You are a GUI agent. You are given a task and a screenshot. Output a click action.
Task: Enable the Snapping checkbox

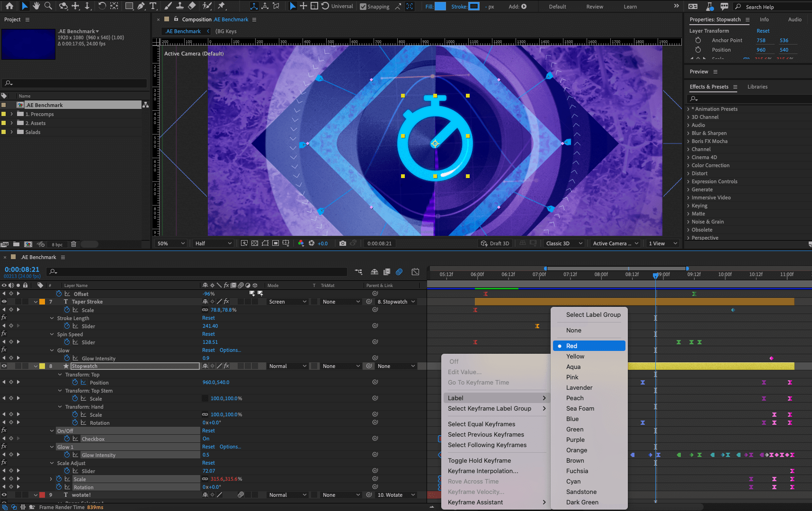pyautogui.click(x=363, y=7)
